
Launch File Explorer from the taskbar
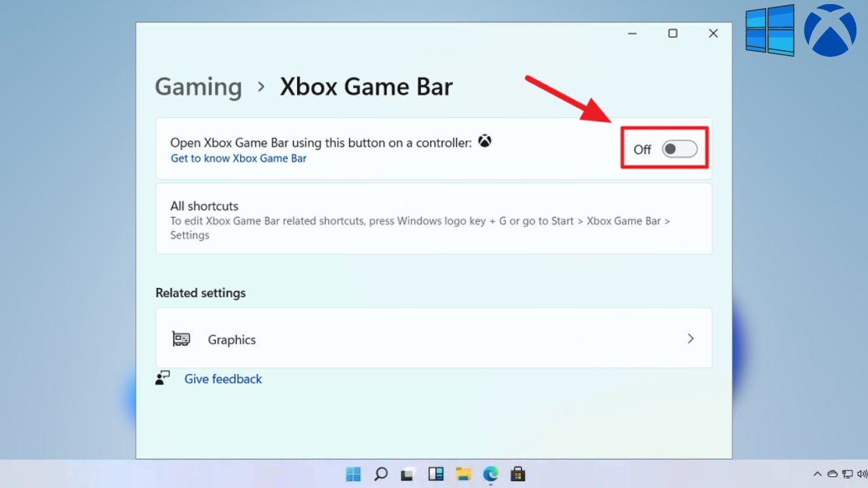(x=463, y=474)
